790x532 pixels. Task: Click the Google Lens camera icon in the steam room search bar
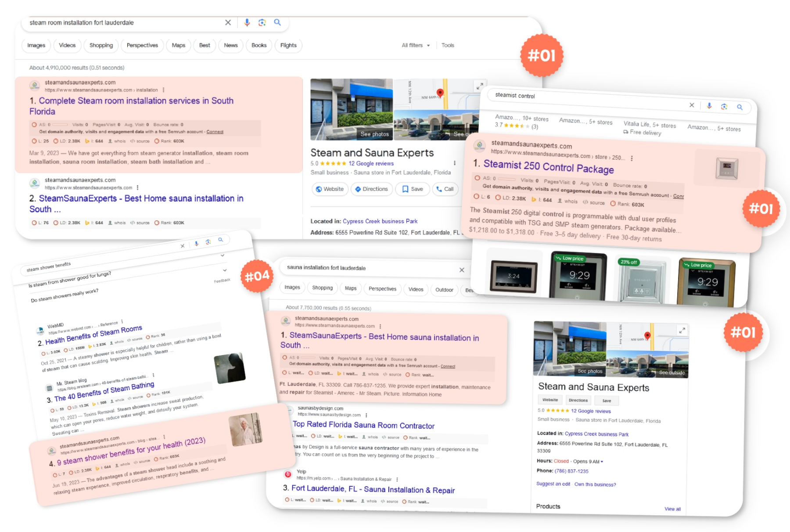tap(262, 22)
